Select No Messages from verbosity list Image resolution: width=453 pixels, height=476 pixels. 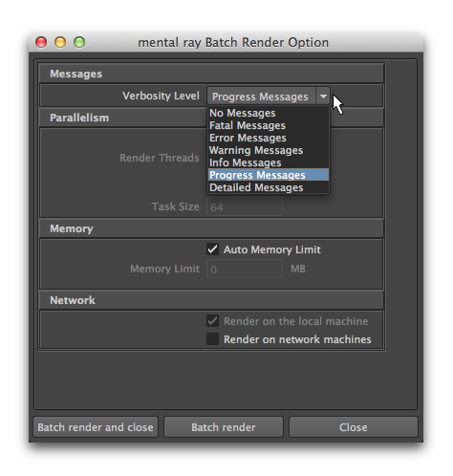pyautogui.click(x=269, y=113)
